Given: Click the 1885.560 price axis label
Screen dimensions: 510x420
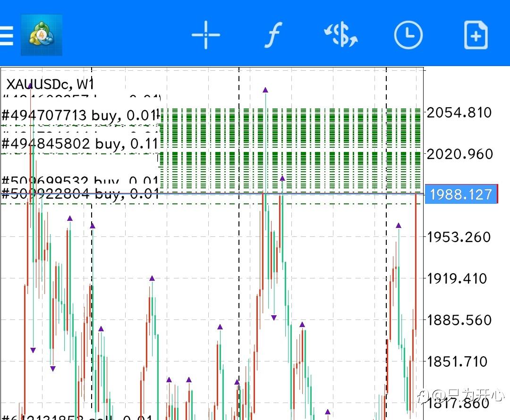Looking at the screenshot, I should 459,320.
